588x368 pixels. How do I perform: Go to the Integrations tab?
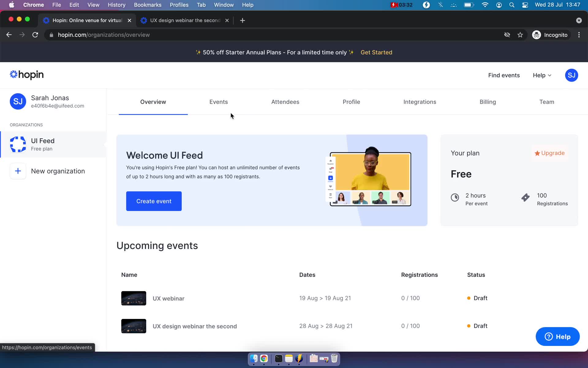[x=420, y=102]
